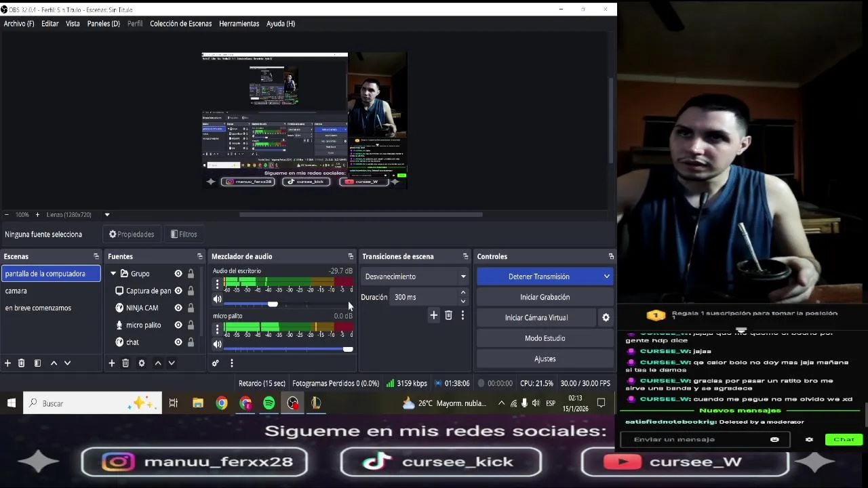This screenshot has width=868, height=488.
Task: Open Detener Transmisión dropdown arrow
Action: [606, 277]
